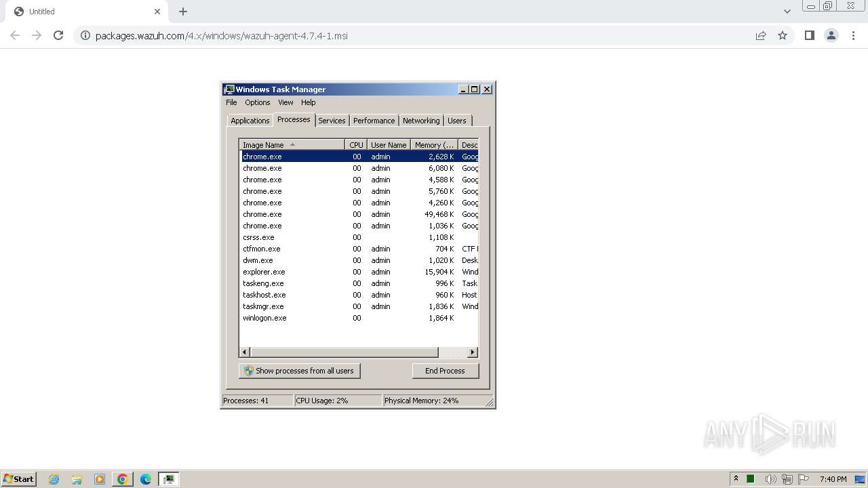This screenshot has width=868, height=488.
Task: Select the taskeng.exe process
Action: pyautogui.click(x=359, y=283)
